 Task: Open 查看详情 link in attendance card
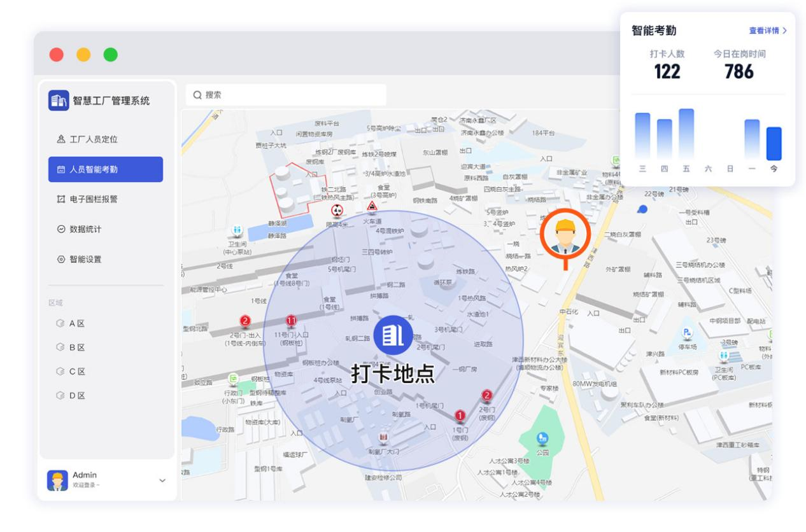point(768,31)
